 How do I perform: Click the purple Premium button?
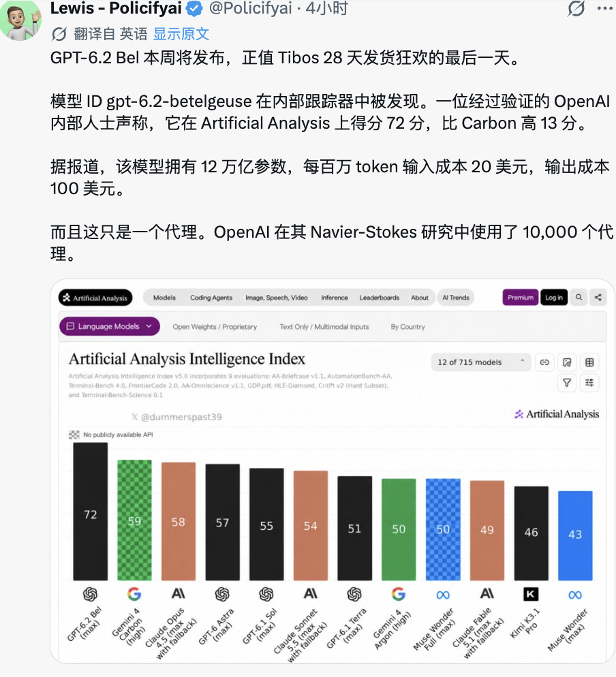pyautogui.click(x=521, y=297)
